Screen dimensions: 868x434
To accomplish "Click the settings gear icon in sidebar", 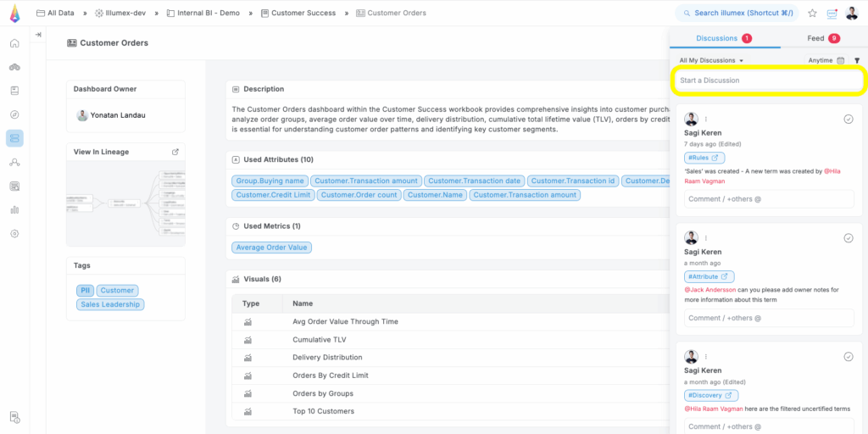I will (14, 233).
